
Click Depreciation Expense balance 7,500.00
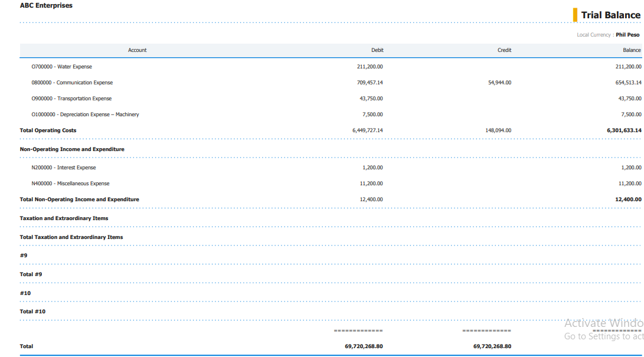pyautogui.click(x=631, y=114)
